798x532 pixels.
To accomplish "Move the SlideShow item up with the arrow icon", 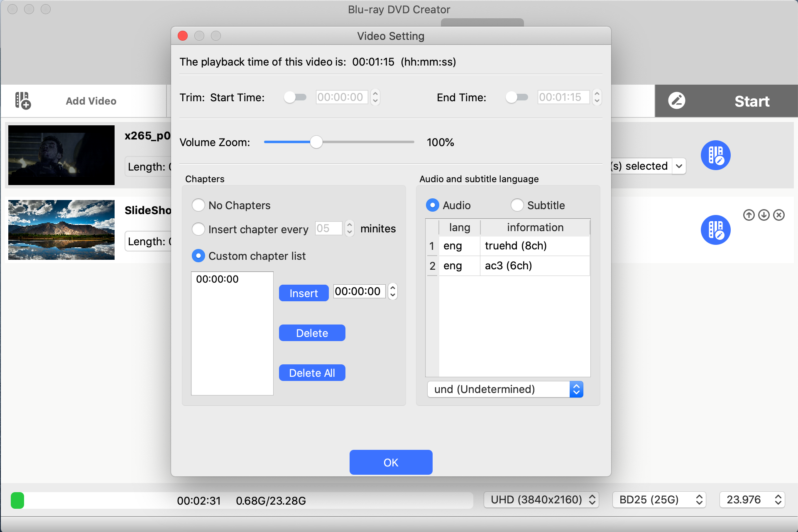I will [749, 215].
